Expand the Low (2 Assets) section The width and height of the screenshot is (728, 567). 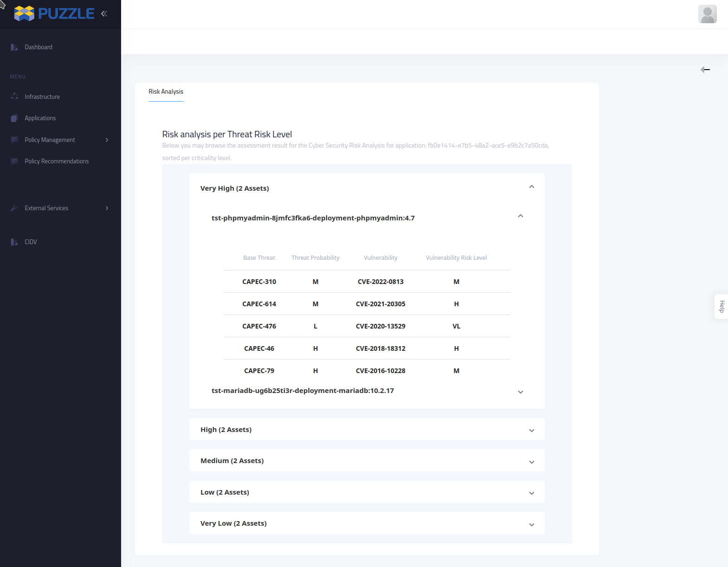click(532, 493)
